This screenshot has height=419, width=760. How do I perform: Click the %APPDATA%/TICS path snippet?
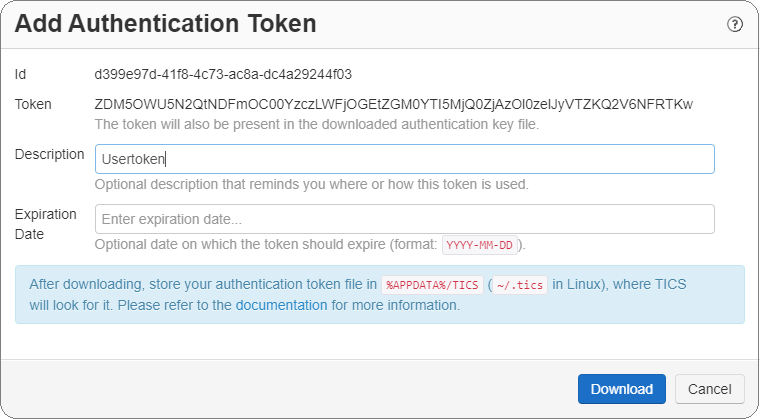pos(432,285)
